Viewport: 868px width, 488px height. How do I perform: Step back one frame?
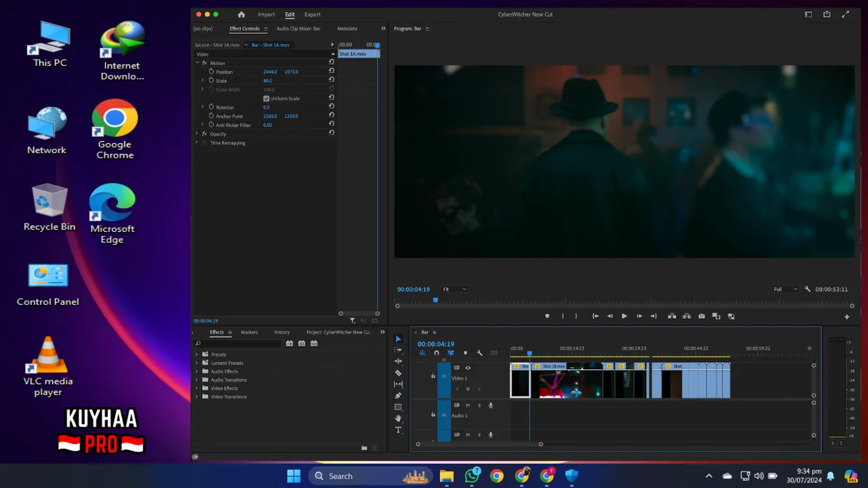[x=610, y=316]
